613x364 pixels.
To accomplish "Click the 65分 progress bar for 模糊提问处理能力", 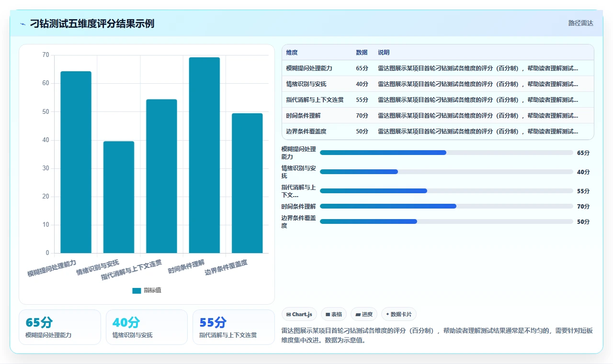I will click(446, 153).
